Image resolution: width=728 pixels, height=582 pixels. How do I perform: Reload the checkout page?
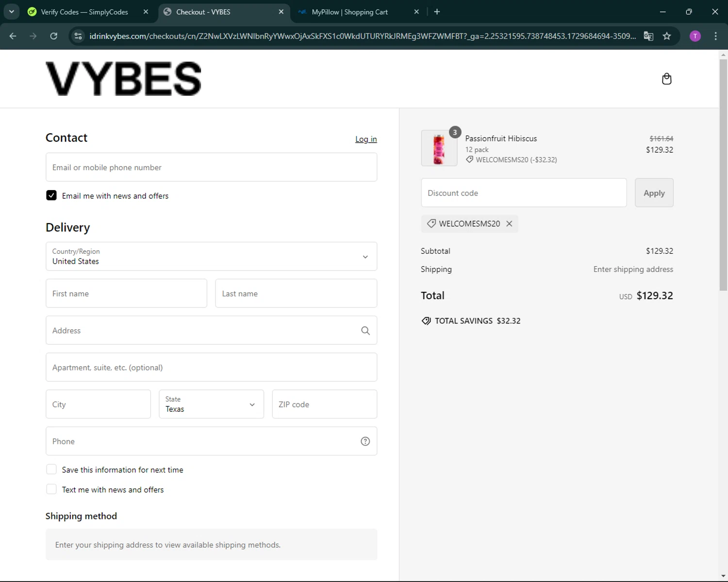point(54,36)
